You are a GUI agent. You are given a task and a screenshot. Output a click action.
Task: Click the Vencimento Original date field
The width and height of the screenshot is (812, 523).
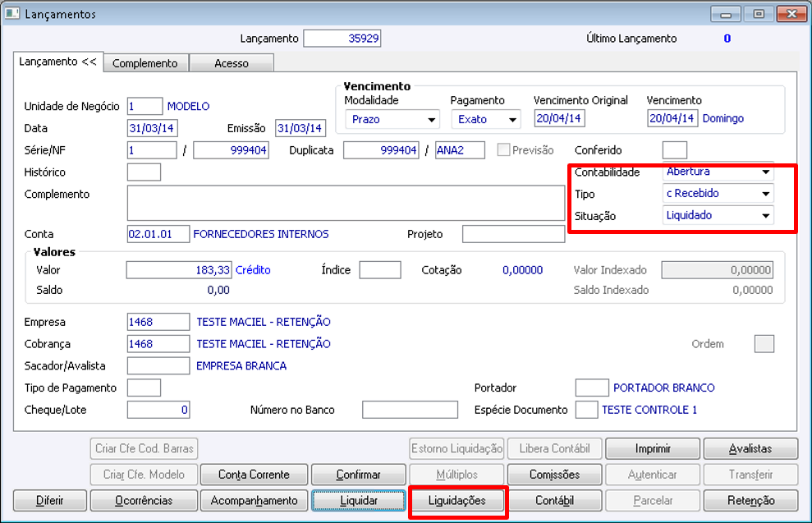(560, 118)
